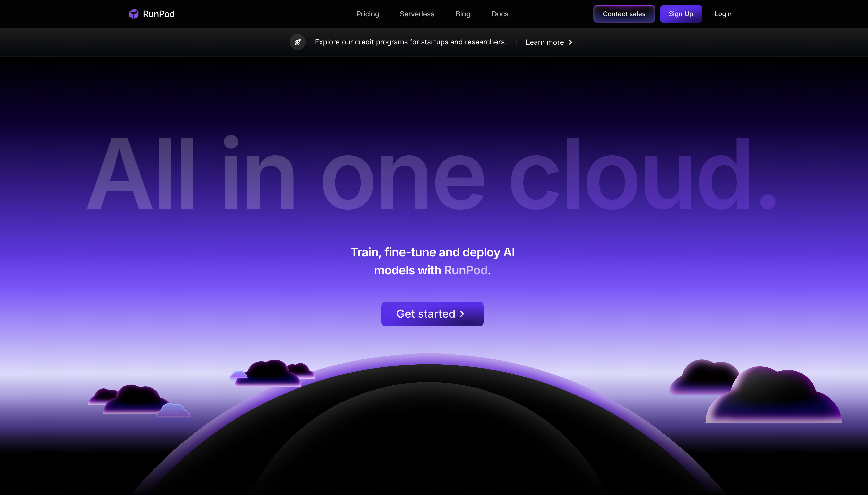Screen dimensions: 868x495
Task: Go to the Serverless section
Action: 417,14
